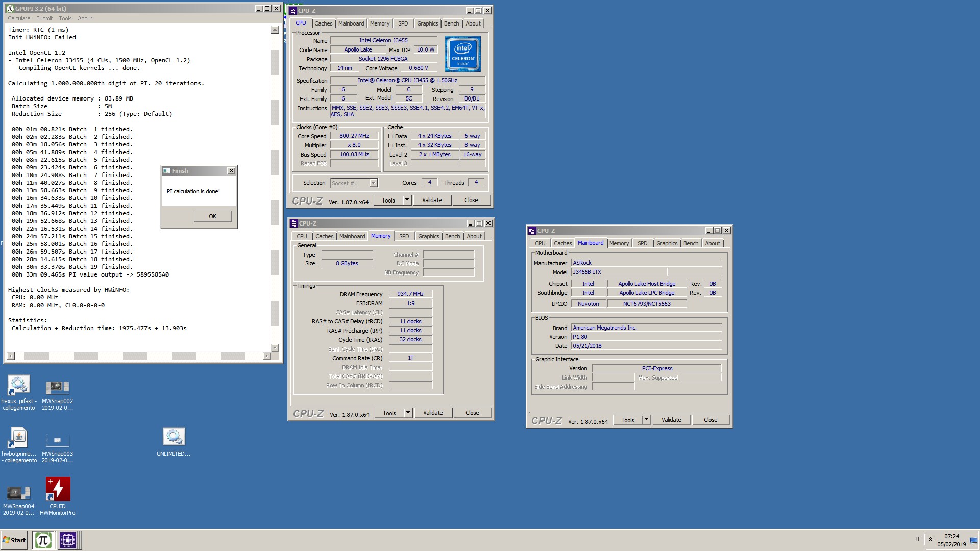Viewport: 980px width, 551px height.
Task: Click Validate in the CPU-Z CPU window
Action: click(432, 201)
